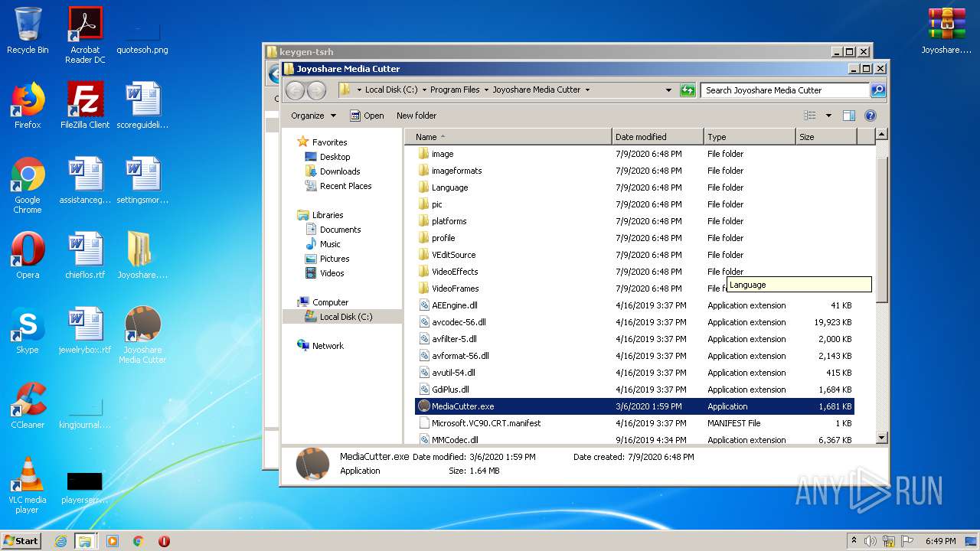Screen dimensions: 980x551
Task: Open jewelrybox.rtf document on desktop
Action: (85, 331)
